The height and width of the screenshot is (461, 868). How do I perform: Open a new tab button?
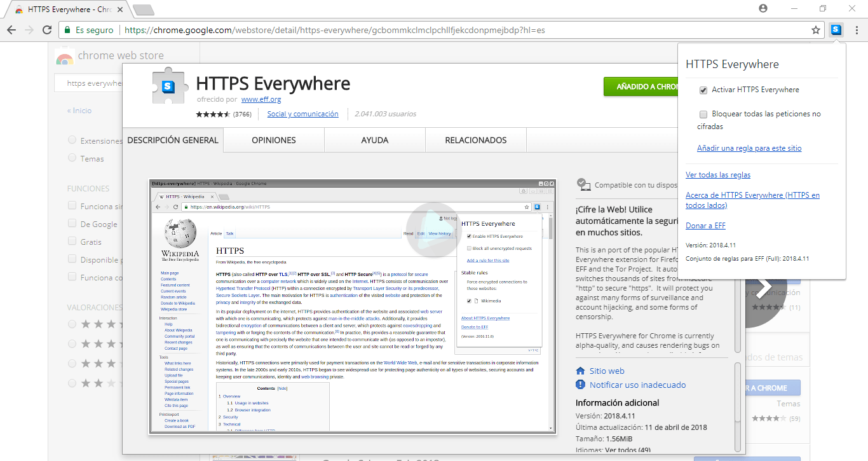144,10
